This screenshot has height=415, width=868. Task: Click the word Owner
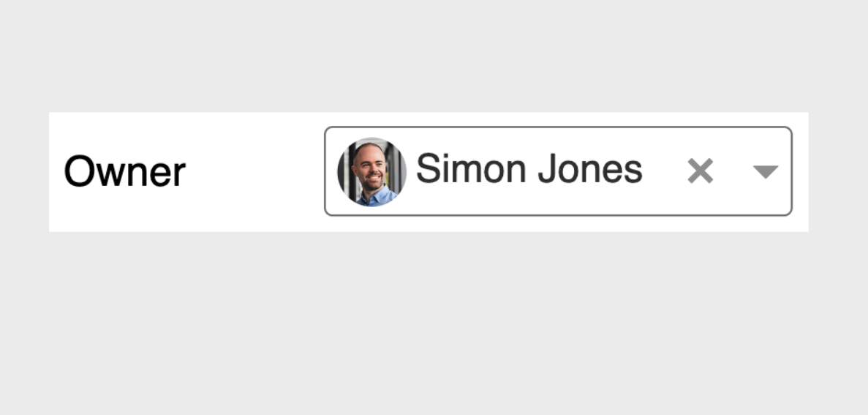pyautogui.click(x=125, y=172)
